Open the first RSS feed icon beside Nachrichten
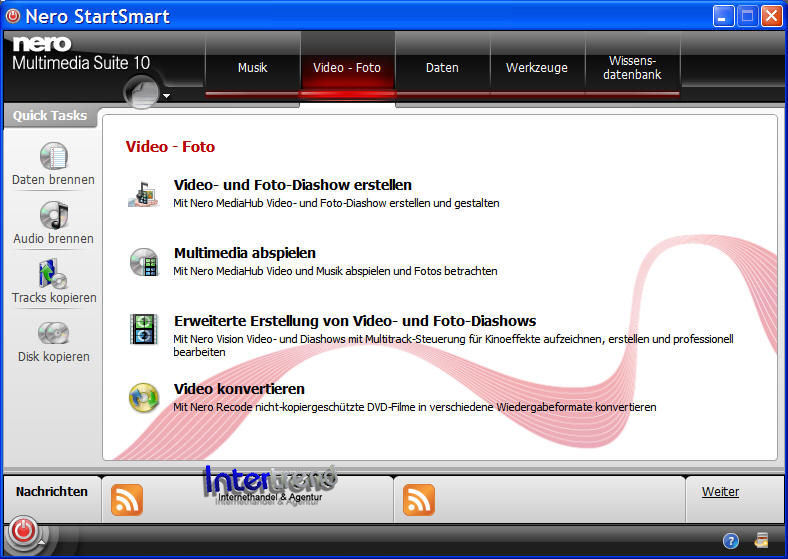The width and height of the screenshot is (788, 559). (x=127, y=500)
